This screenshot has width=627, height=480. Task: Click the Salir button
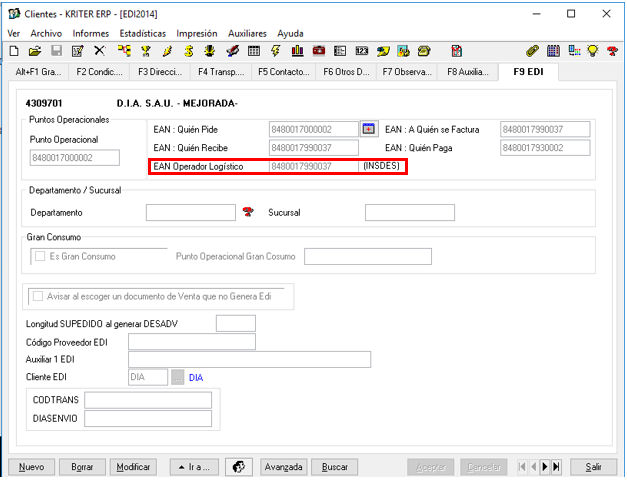click(x=593, y=467)
